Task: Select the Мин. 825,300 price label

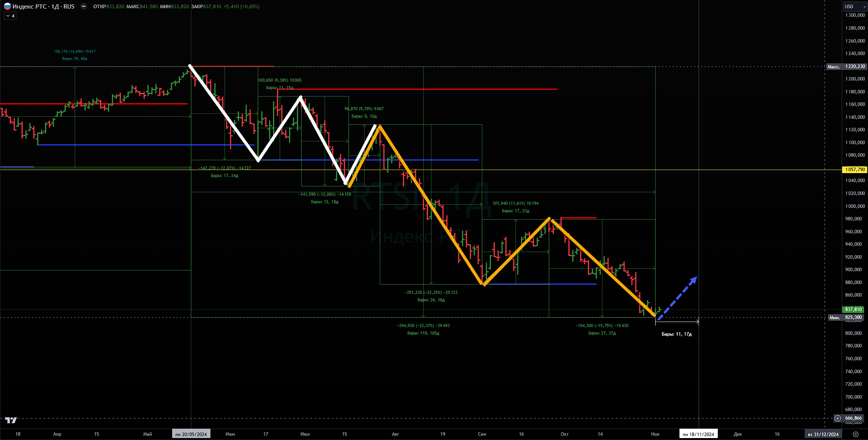Action: pos(846,317)
